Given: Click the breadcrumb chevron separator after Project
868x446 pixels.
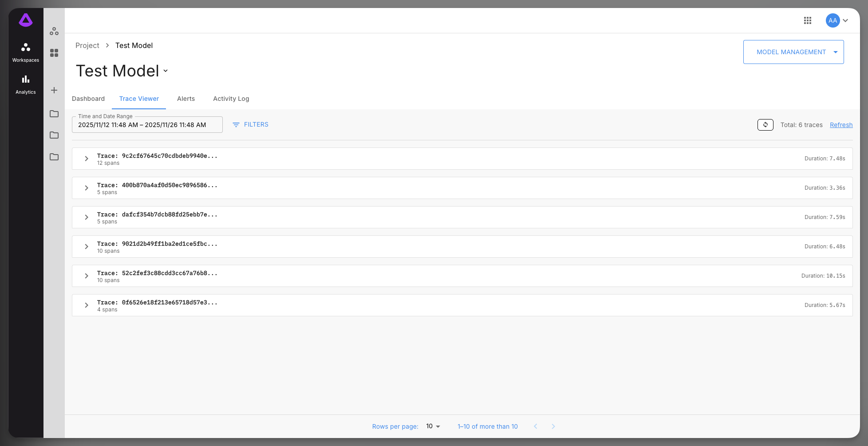Looking at the screenshot, I should [107, 45].
